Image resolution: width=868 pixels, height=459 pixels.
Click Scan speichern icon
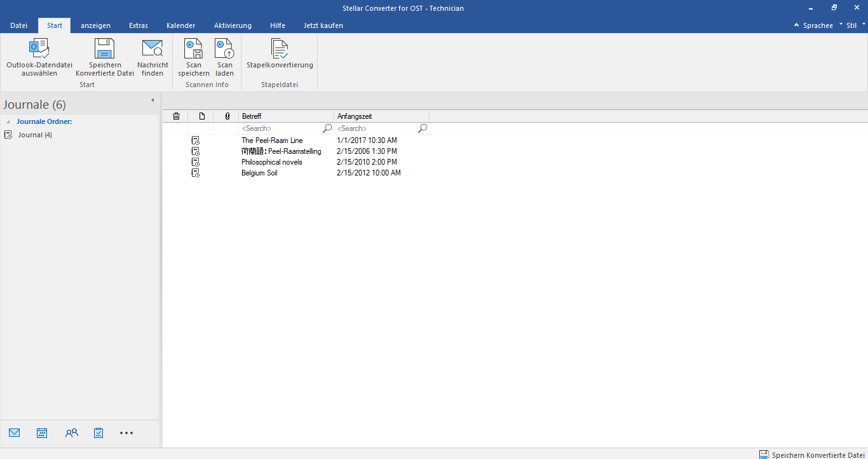click(x=193, y=50)
